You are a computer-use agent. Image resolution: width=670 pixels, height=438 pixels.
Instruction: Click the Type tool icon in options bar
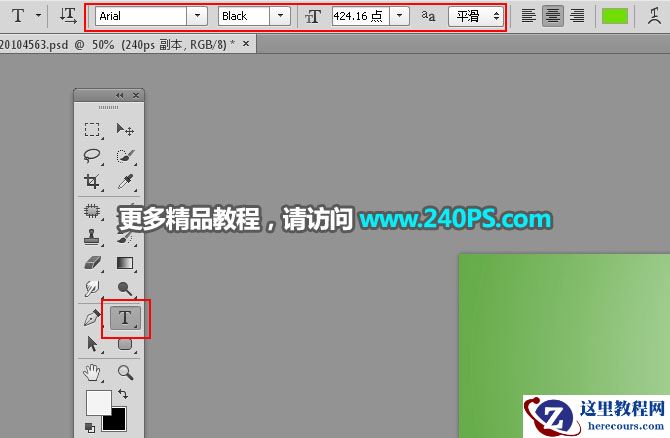[x=18, y=16]
